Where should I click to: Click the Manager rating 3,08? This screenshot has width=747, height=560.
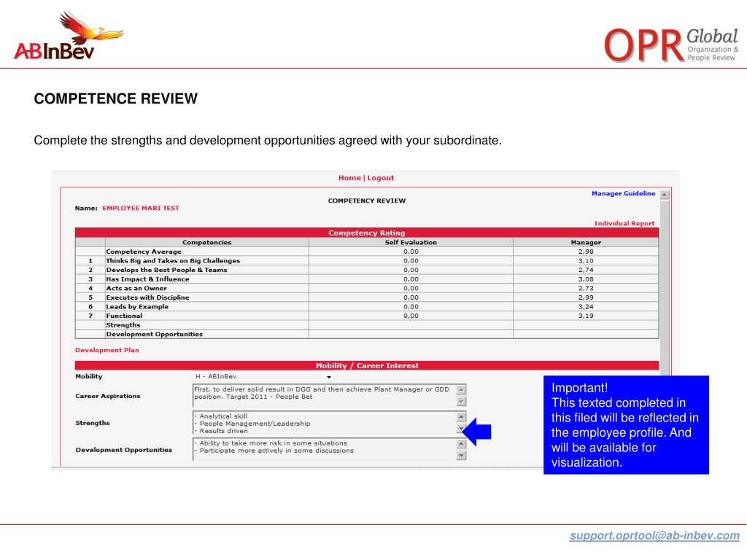(586, 279)
